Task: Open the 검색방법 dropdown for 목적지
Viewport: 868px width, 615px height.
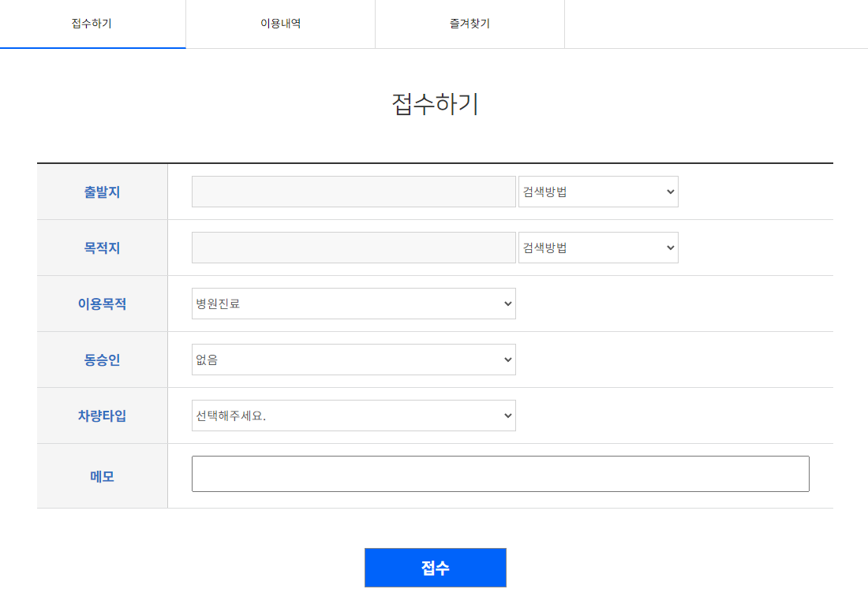Action: pyautogui.click(x=598, y=247)
